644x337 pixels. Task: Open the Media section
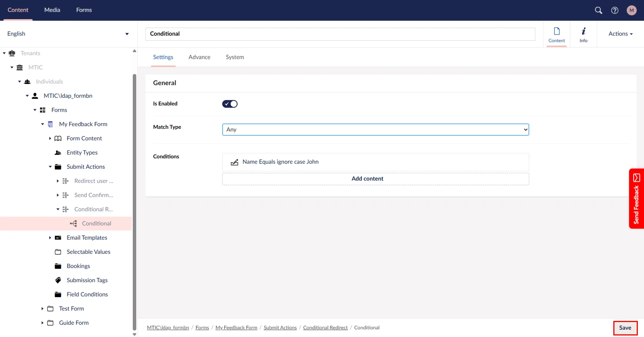52,10
